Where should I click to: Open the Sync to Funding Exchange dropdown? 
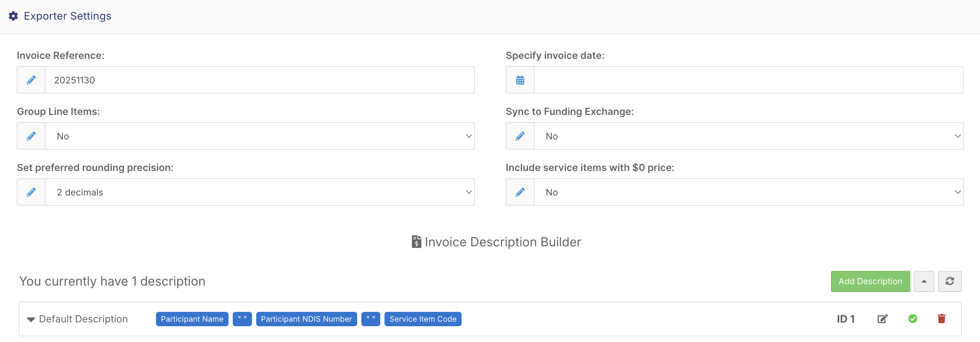749,136
